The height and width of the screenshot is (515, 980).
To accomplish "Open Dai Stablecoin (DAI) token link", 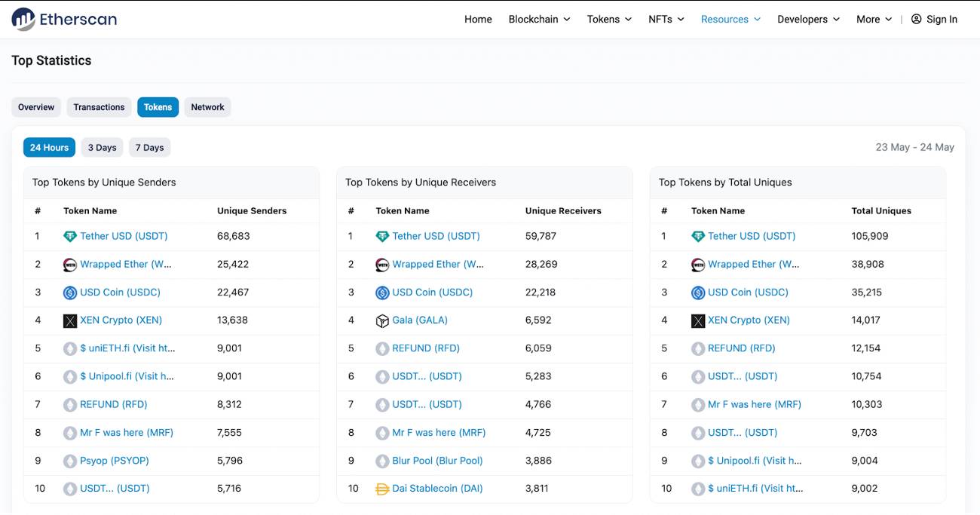I will click(437, 489).
